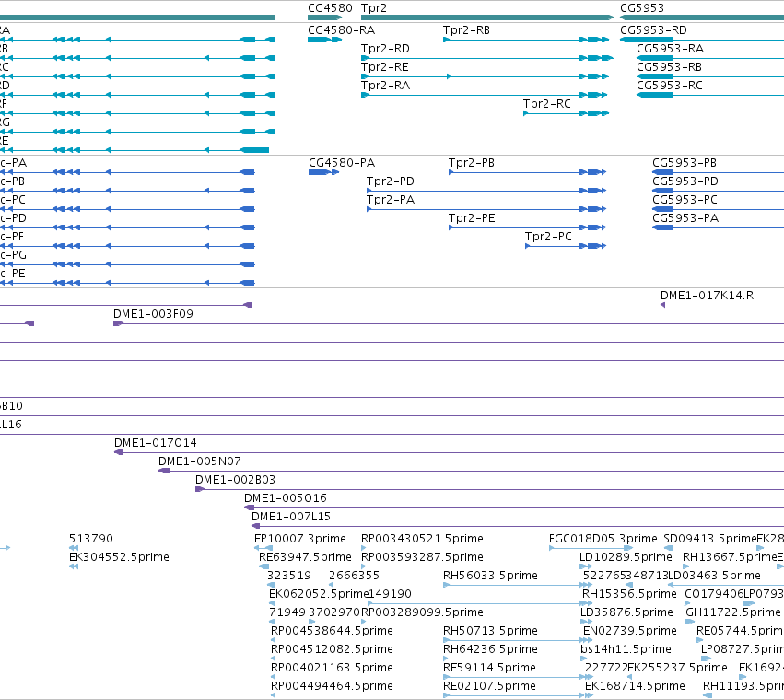
Task: Select the EK255237.5prime EST label
Action: (677, 668)
